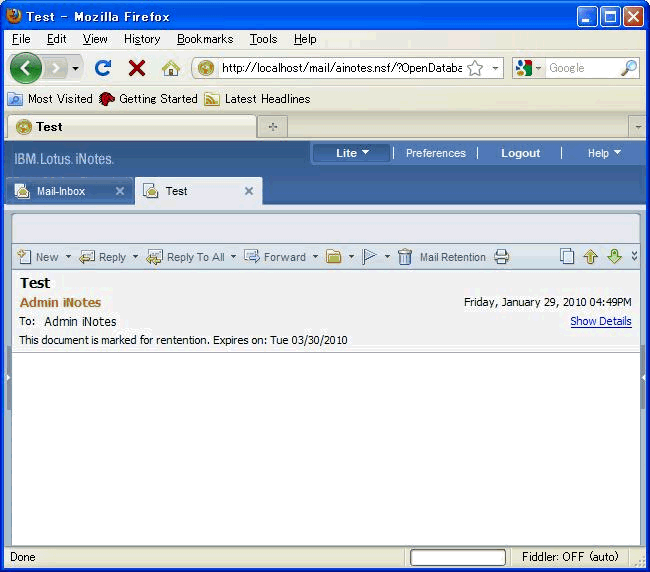
Task: Open the Lite mode dropdown
Action: pyautogui.click(x=352, y=153)
